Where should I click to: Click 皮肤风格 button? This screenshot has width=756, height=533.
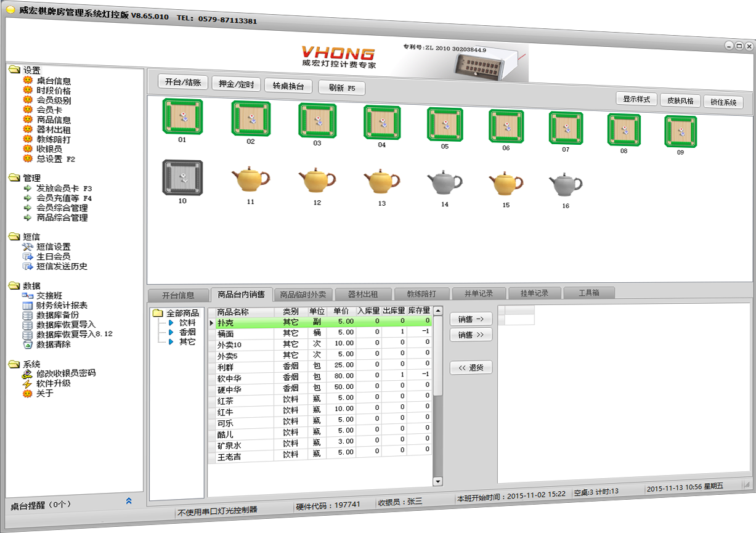click(680, 101)
